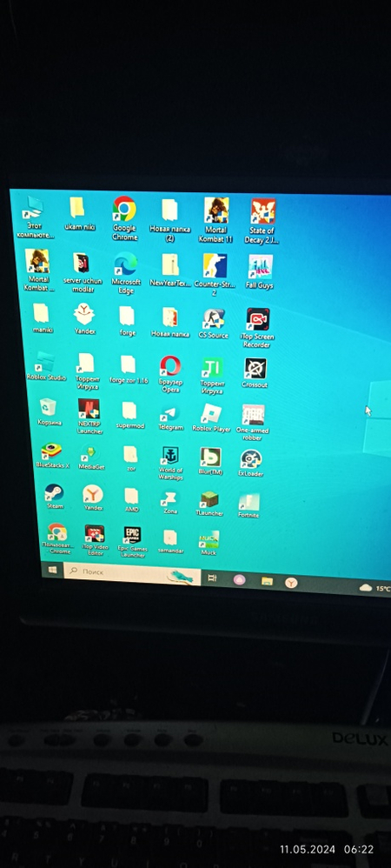This screenshot has width=391, height=868.
Task: Click the Fall Guys shortcut
Action: coord(260,272)
